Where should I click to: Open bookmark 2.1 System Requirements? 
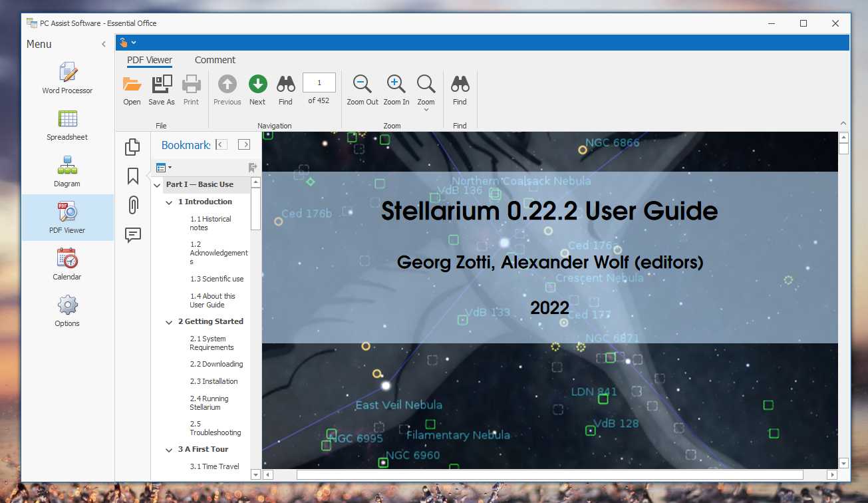(x=212, y=343)
